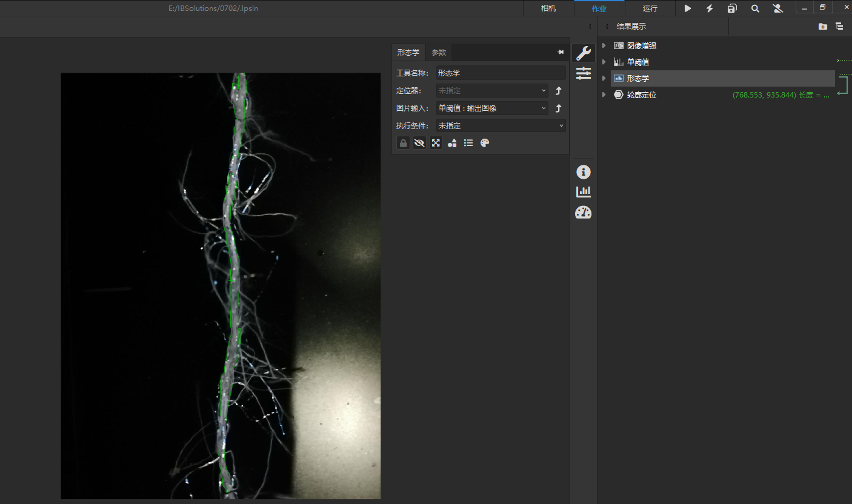Click the list icon in 形态学 toolbar
The width and height of the screenshot is (852, 504).
[468, 142]
